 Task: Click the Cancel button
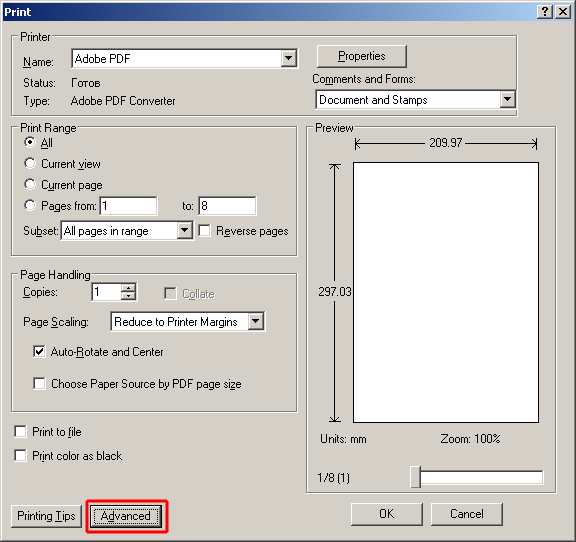point(467,514)
